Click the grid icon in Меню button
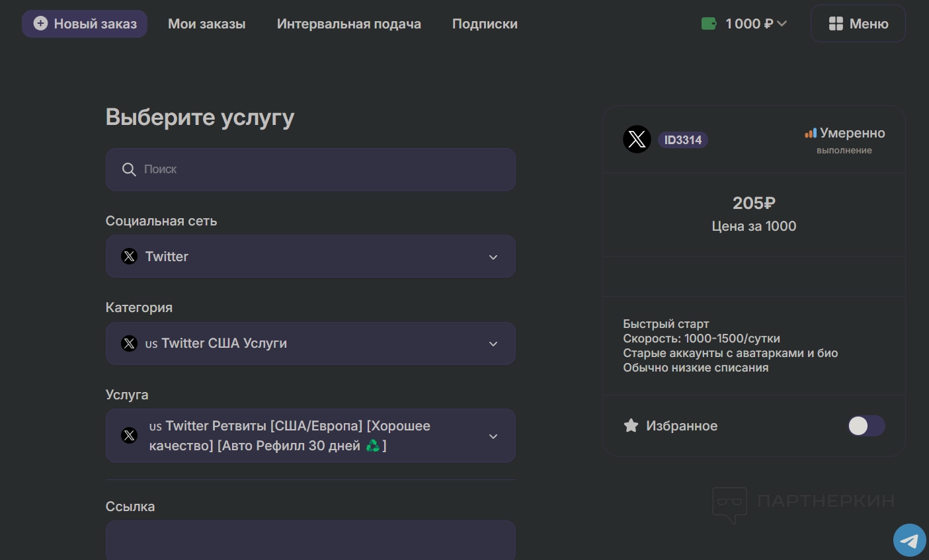 point(836,24)
